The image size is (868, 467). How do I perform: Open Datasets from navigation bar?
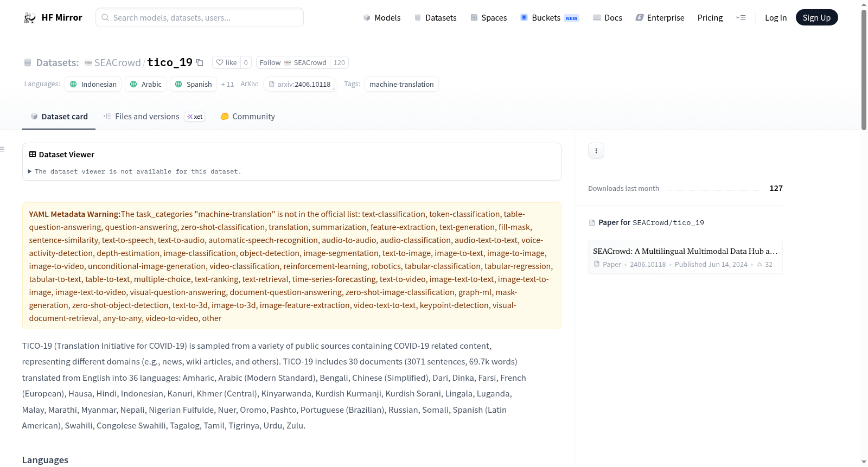point(436,18)
